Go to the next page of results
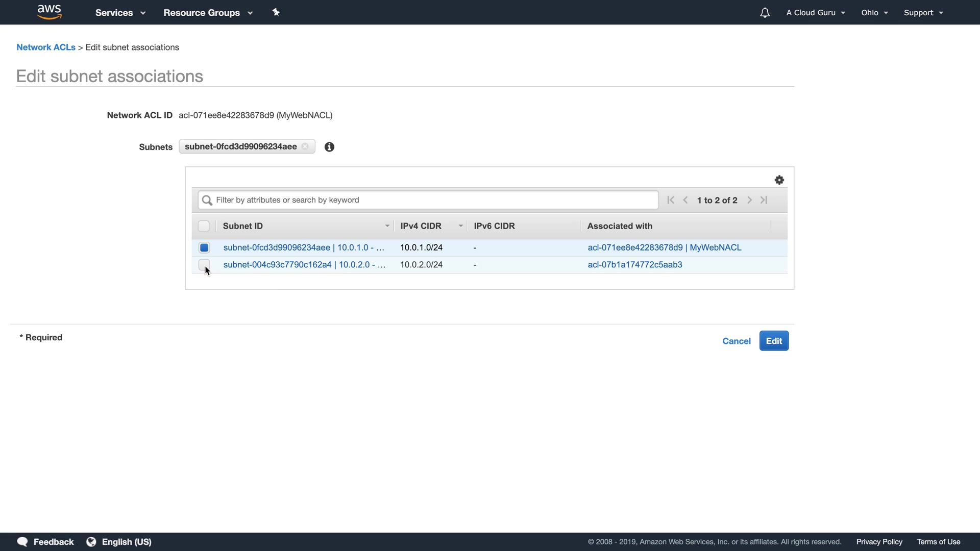980x551 pixels. click(749, 200)
